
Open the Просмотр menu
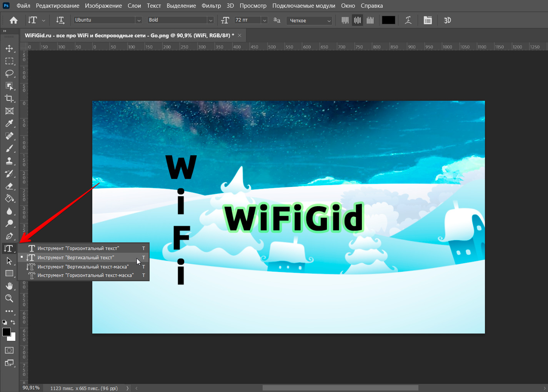(253, 6)
